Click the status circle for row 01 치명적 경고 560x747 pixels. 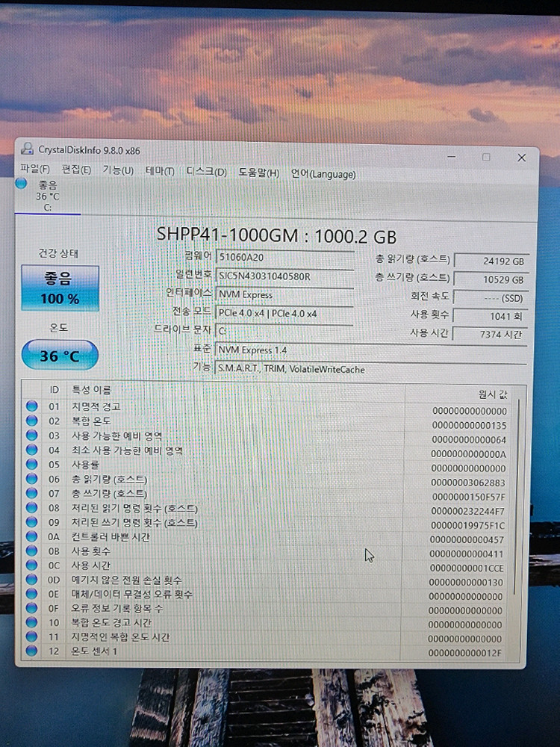(x=32, y=406)
